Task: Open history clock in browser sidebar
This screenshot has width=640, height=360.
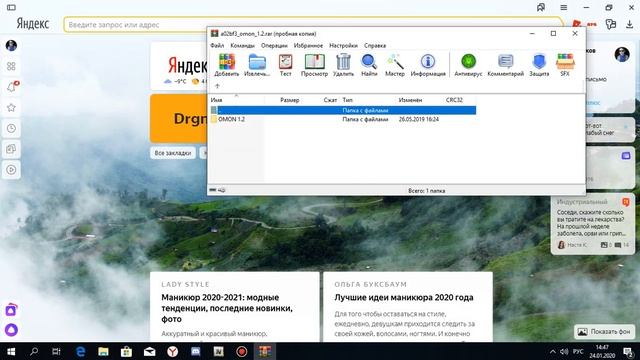Action: point(11,128)
